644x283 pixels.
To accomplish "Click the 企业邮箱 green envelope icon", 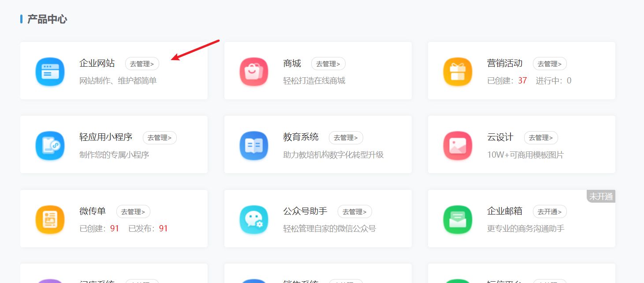I will tap(458, 219).
